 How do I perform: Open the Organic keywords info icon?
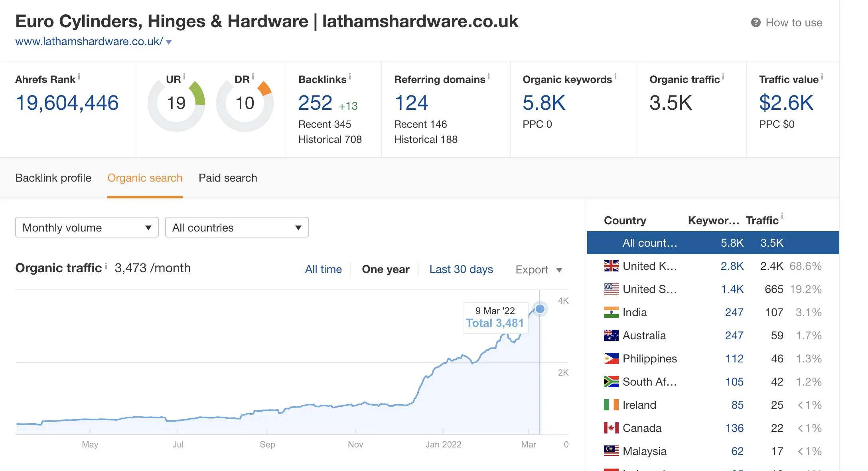pos(615,76)
